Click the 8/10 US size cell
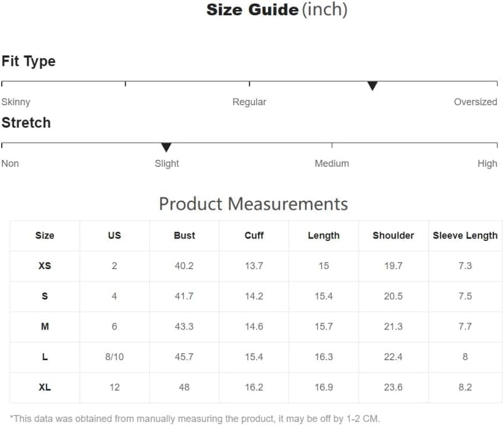504x426 pixels. coord(115,357)
